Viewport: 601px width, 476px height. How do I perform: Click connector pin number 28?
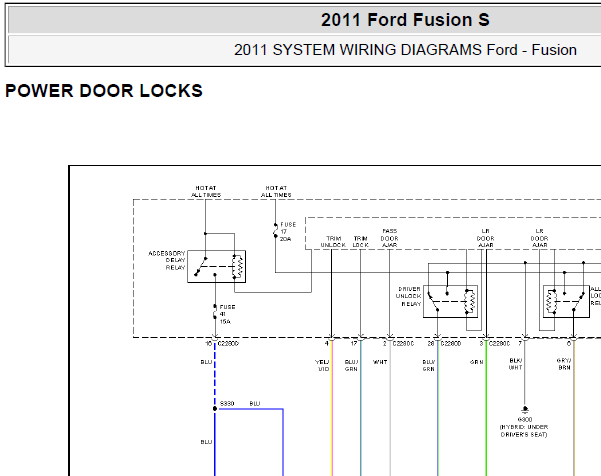click(431, 344)
